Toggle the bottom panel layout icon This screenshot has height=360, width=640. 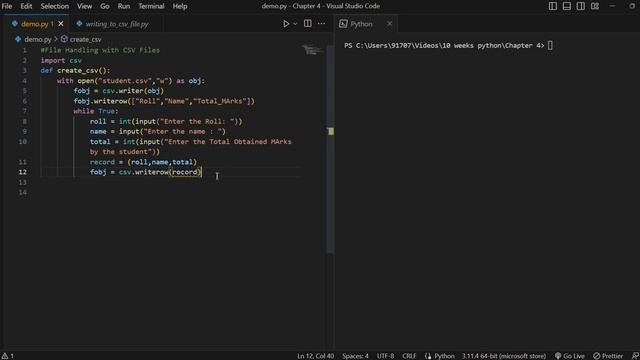coord(567,6)
